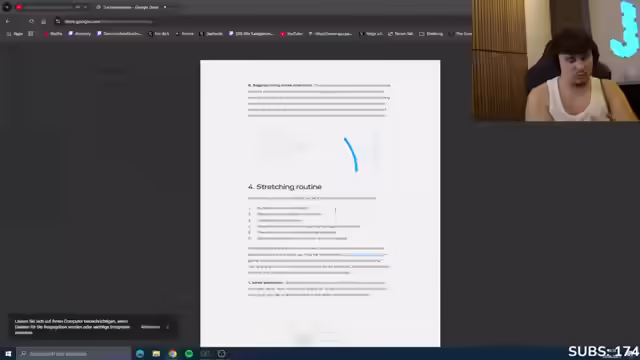This screenshot has width=640, height=360.
Task: Click the round taskbar icon after Spotify
Action: click(222, 353)
